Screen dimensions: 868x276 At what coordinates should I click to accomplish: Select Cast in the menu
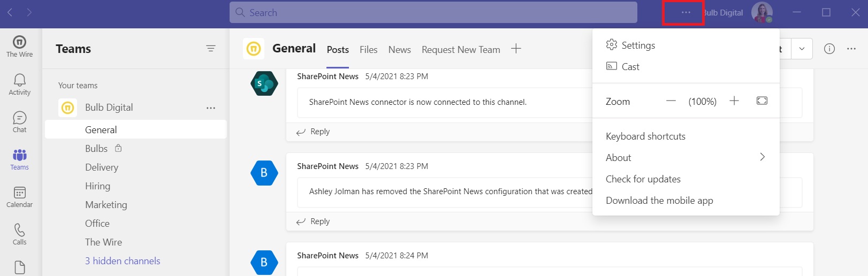point(686,66)
